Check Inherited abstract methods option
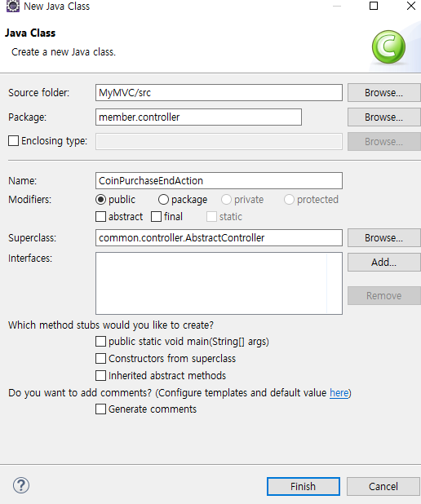421x504 pixels. (x=100, y=375)
